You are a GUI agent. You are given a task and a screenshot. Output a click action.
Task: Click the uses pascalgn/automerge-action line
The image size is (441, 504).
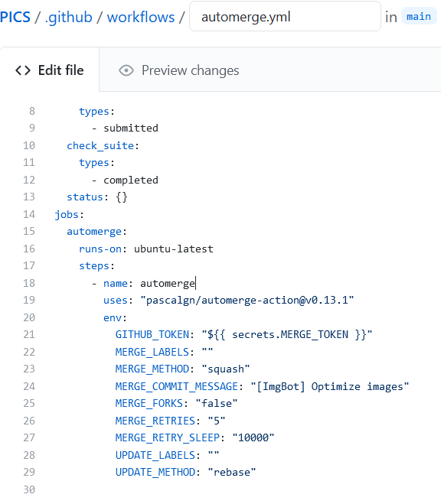[228, 301]
